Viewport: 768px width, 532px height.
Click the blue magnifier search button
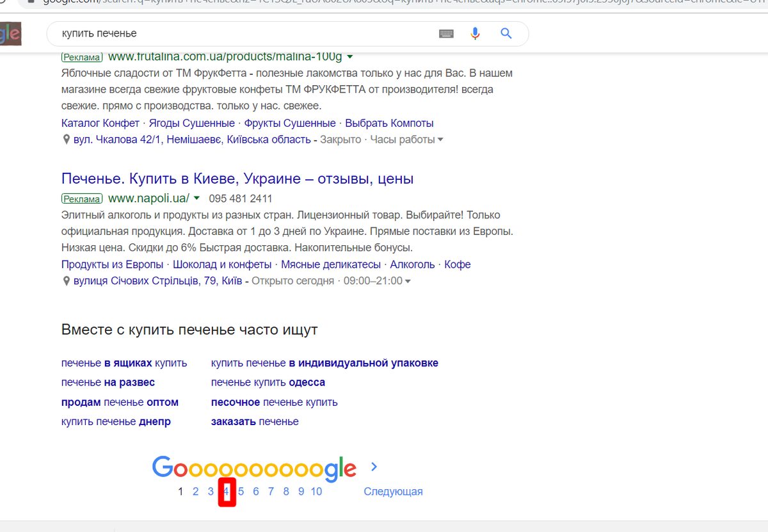click(506, 33)
